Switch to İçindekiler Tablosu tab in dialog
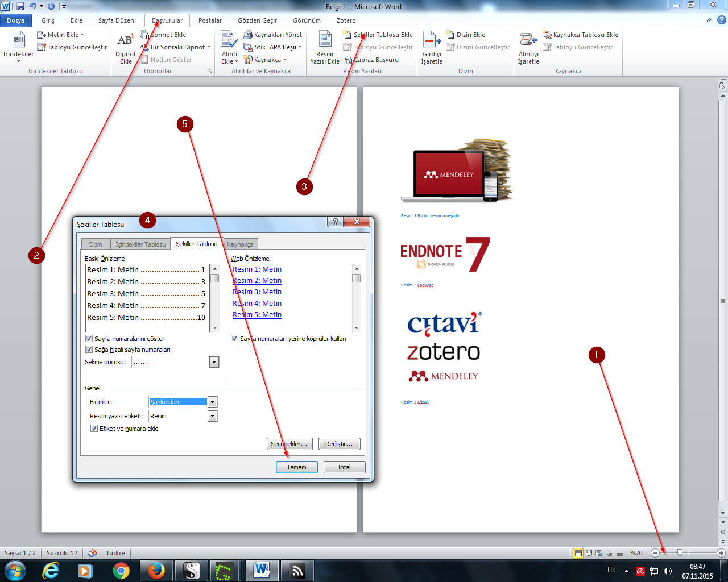728x582 pixels. [140, 244]
